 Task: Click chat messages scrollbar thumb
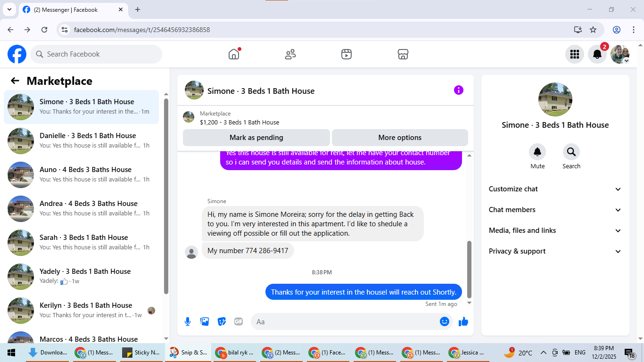point(469,270)
